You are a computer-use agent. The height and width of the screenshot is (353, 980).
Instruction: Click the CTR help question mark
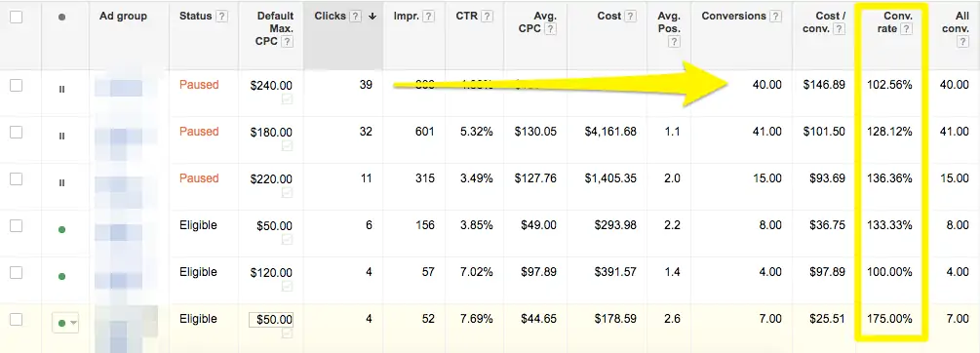click(x=487, y=17)
